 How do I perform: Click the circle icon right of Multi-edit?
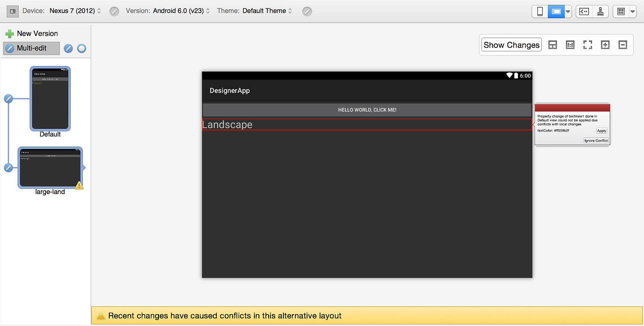[x=82, y=48]
